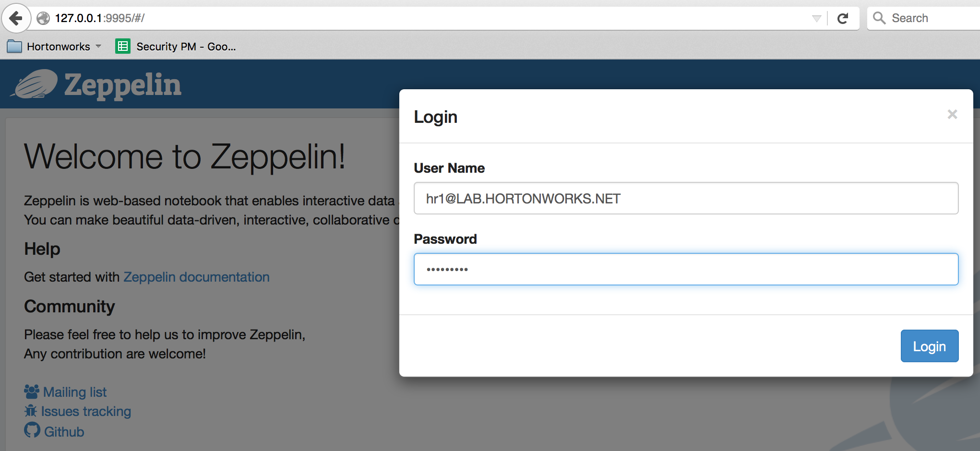Viewport: 980px width, 451px height.
Task: Open the Zeppelin documentation link
Action: click(x=196, y=277)
